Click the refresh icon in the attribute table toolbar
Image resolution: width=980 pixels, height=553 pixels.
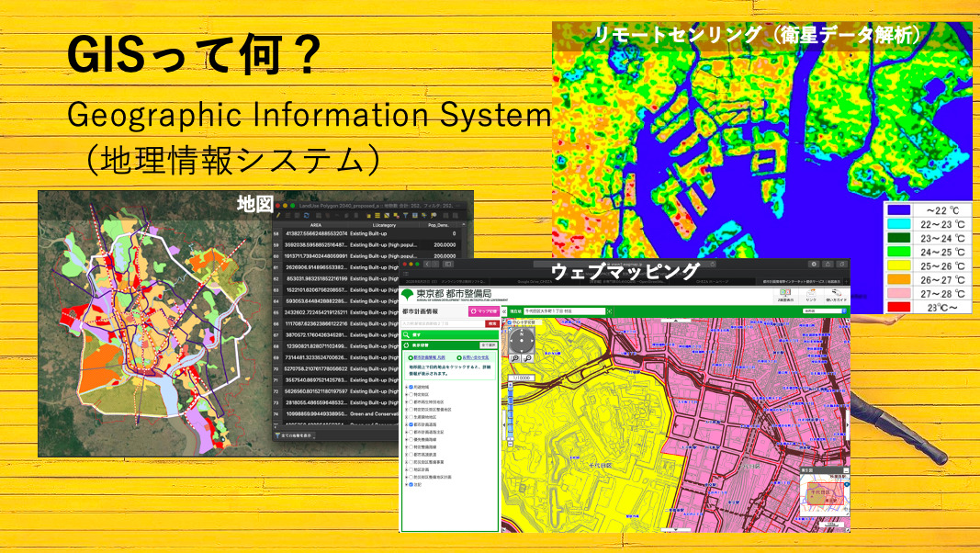point(307,215)
